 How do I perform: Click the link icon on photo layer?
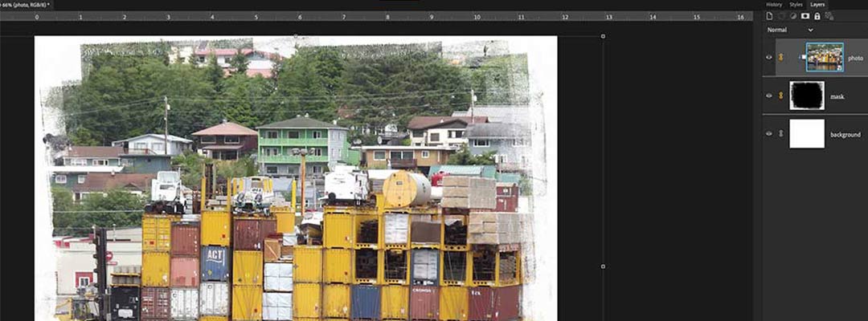click(x=780, y=57)
